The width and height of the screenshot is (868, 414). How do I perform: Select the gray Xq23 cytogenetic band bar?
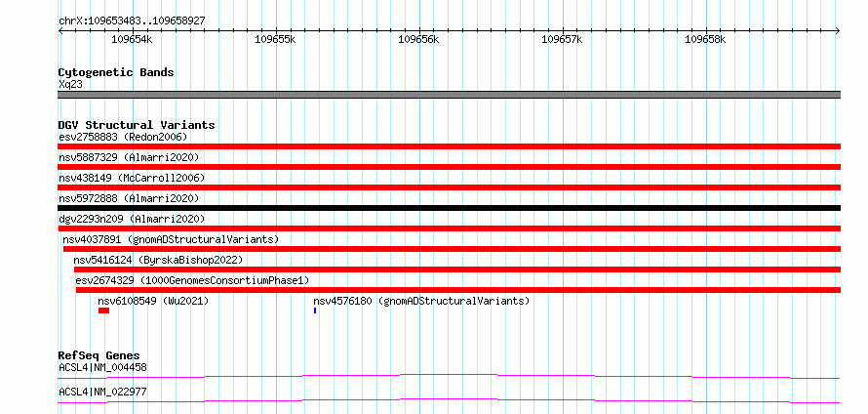point(449,95)
